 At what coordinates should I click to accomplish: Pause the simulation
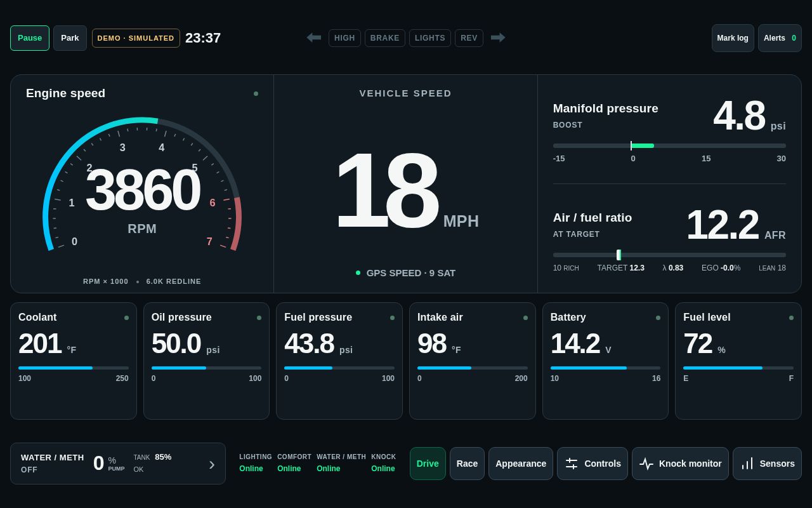point(30,38)
